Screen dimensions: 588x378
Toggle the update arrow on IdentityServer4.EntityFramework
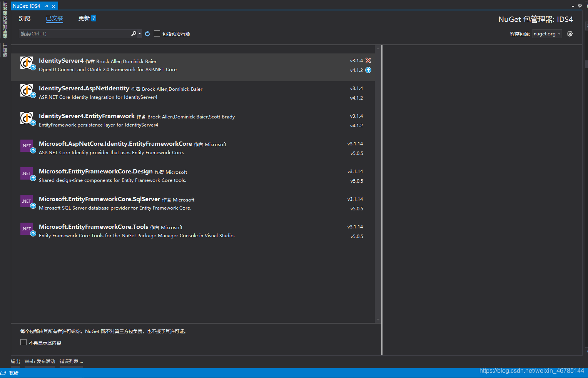(33, 122)
